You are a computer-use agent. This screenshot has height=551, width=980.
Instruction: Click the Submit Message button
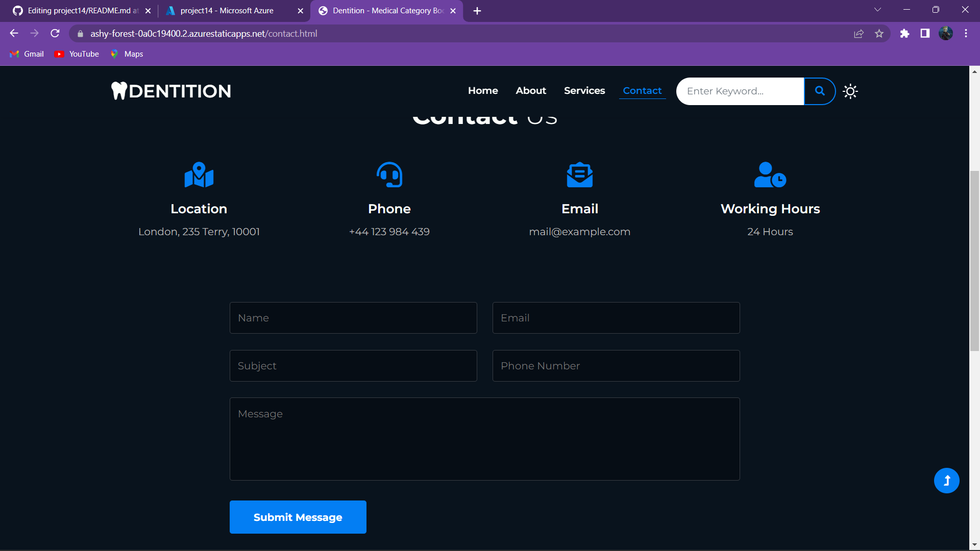pos(298,517)
